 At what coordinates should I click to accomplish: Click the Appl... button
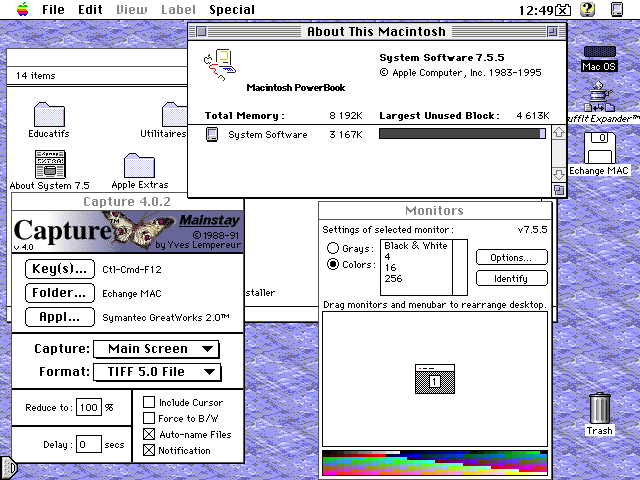[60, 317]
